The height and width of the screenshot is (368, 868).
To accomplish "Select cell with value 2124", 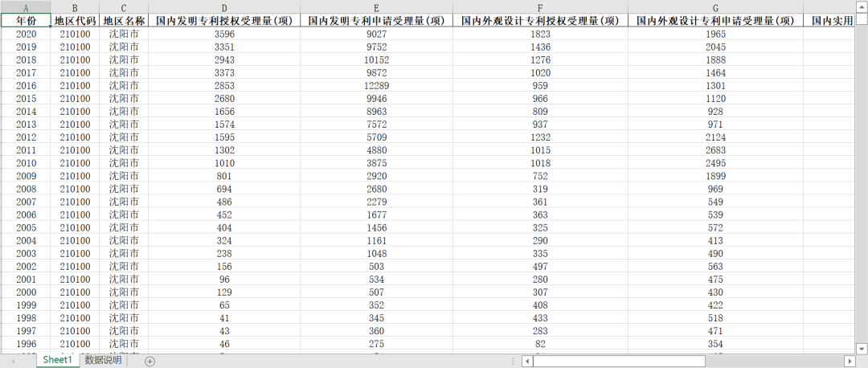I will [716, 137].
